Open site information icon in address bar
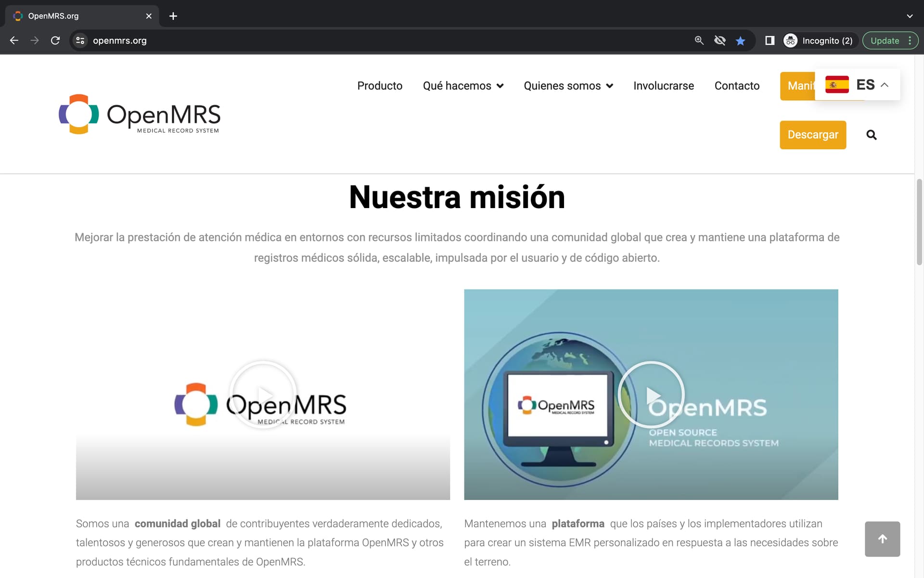 80,40
